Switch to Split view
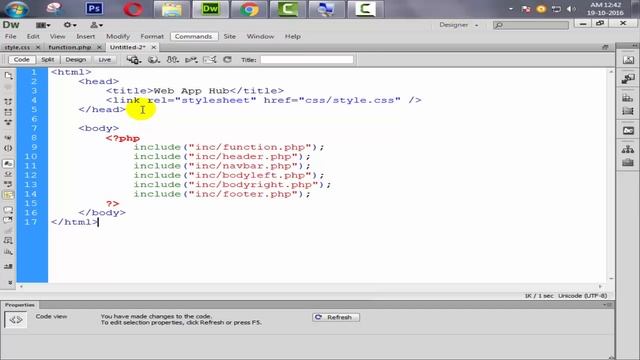The height and width of the screenshot is (360, 640). point(48,60)
